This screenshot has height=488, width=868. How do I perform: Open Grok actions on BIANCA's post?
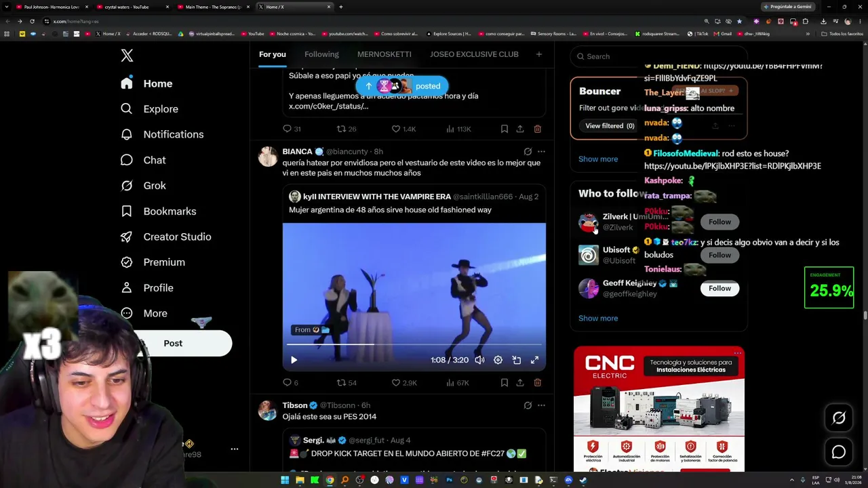(x=528, y=152)
